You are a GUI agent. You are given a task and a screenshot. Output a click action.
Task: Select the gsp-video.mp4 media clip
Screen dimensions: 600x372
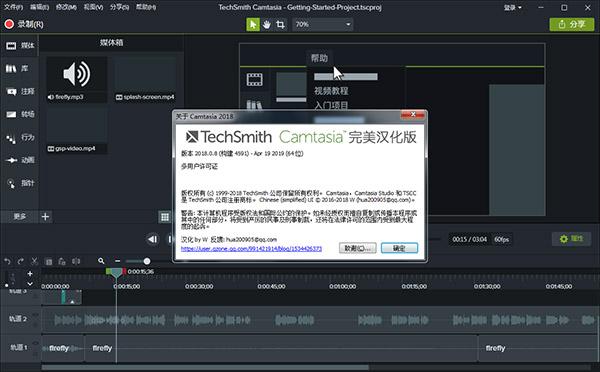click(77, 131)
